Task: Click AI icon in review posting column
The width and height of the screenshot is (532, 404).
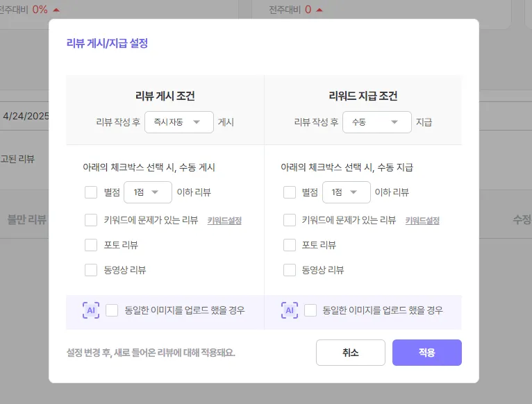Action: click(x=90, y=310)
